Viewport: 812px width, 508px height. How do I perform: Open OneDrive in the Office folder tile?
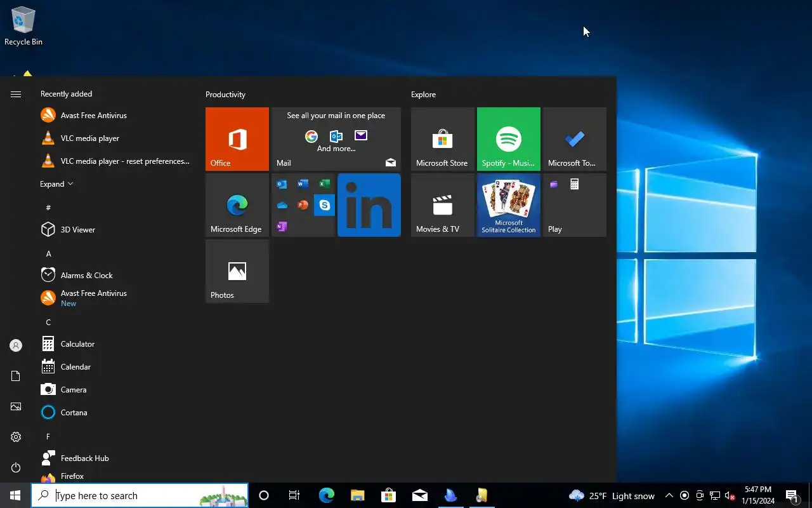282,205
